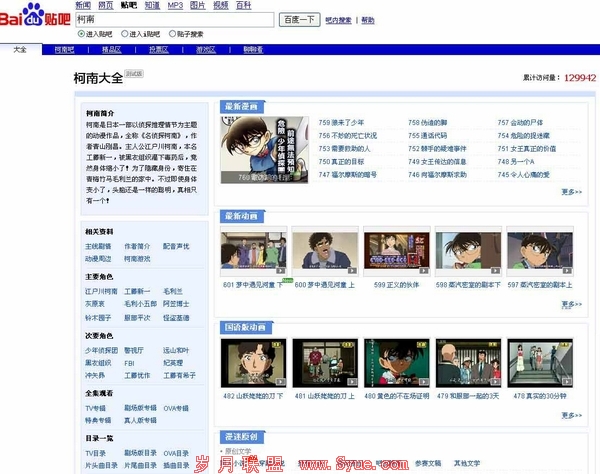Open the 知道 link in top navigation

click(x=152, y=5)
